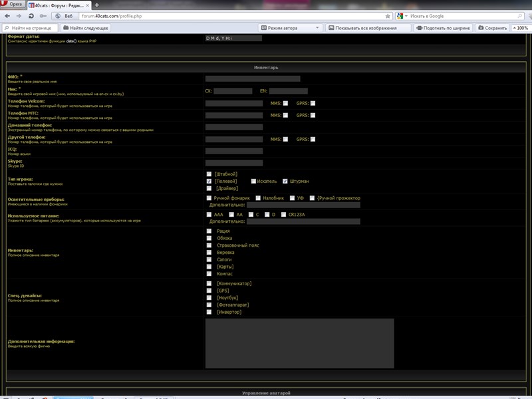The height and width of the screenshot is (399, 532).
Task: Click the Другой телефон input field
Action: click(234, 139)
